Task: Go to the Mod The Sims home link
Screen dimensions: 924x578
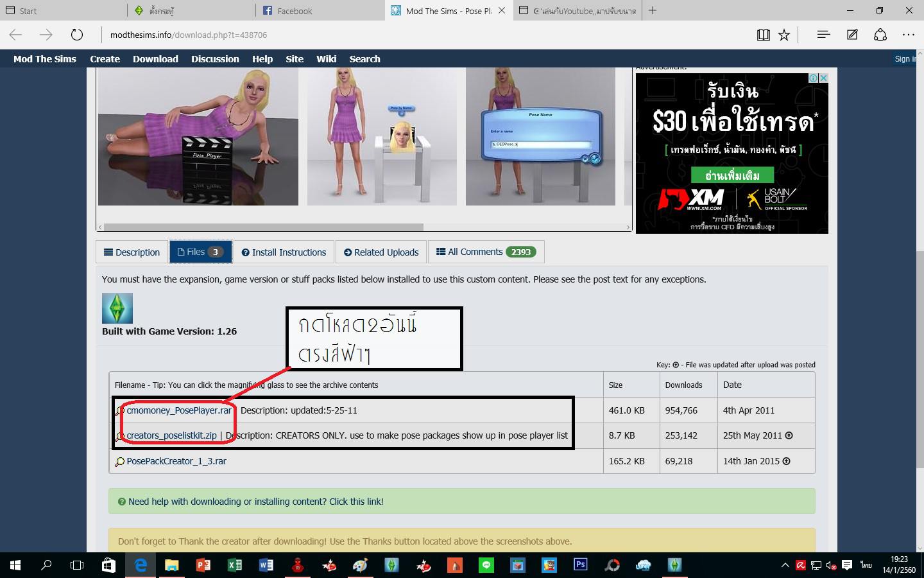Action: [45, 58]
